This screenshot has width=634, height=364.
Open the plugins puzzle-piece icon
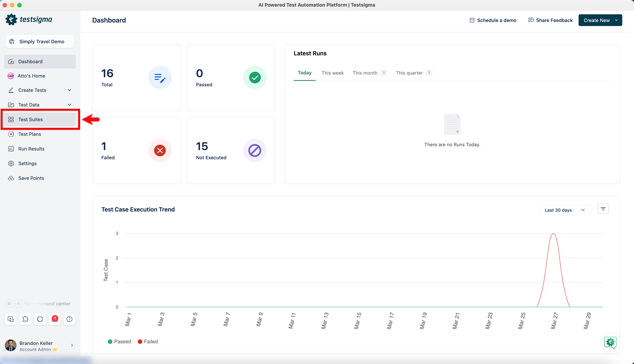pos(25,319)
